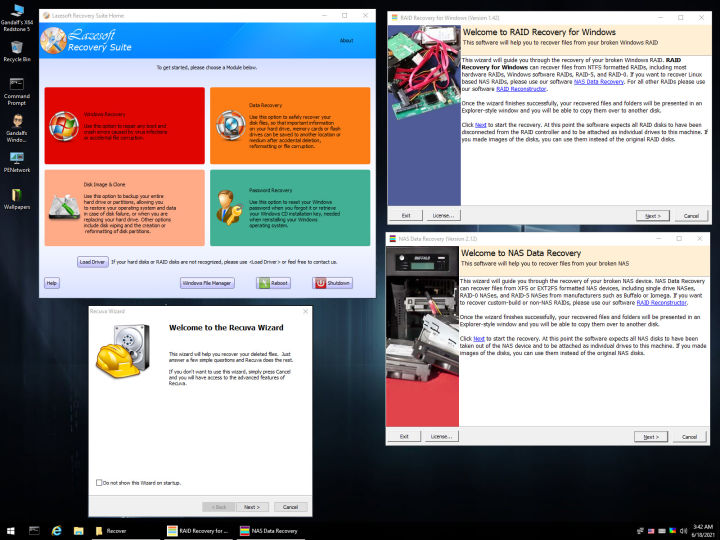The width and height of the screenshot is (720, 540).
Task: Open Windows File Manager button
Action: coord(207,283)
